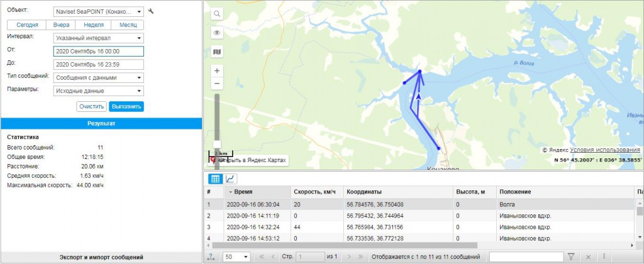Select the Неделя period tab
Viewport: 644px width, 264px height.
point(94,25)
